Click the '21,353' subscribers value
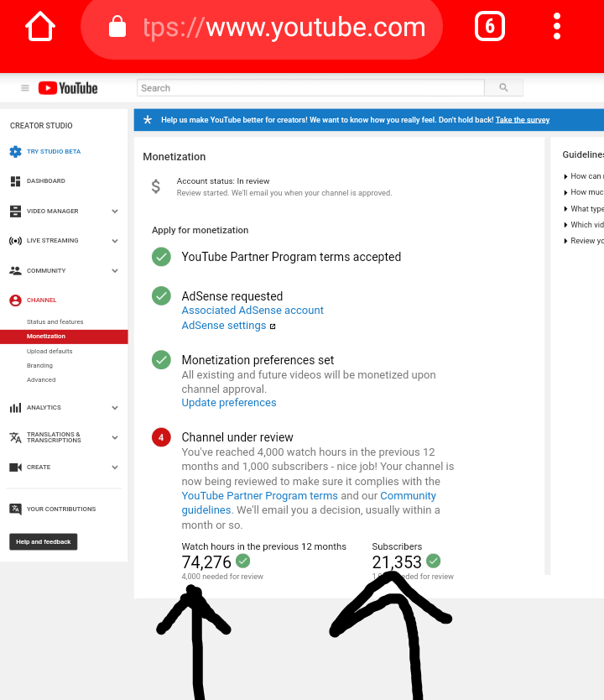The height and width of the screenshot is (700, 604). coord(397,562)
